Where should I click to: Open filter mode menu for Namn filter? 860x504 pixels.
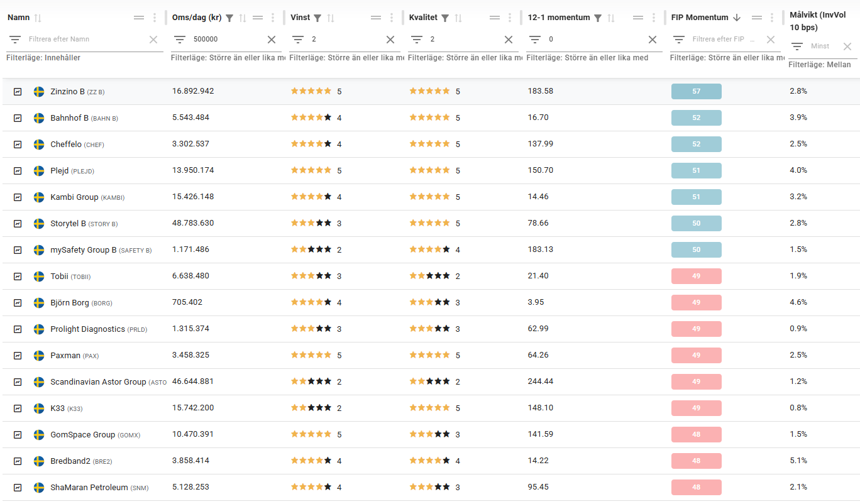[x=14, y=40]
